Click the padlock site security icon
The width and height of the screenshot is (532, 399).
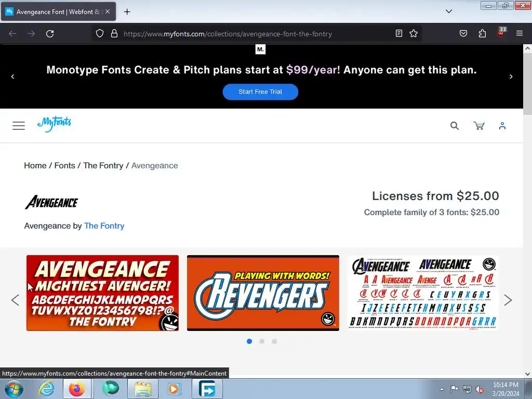click(x=114, y=34)
